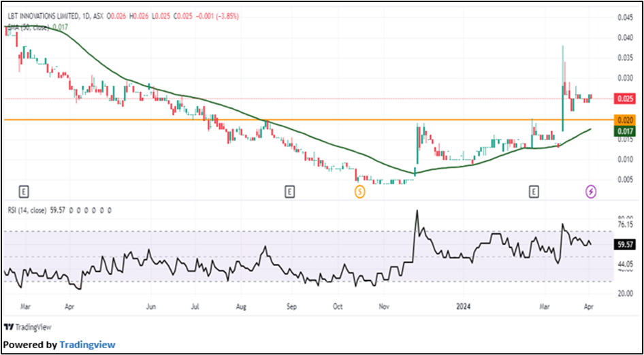This screenshot has width=644, height=355.
Task: Click the TradingView logo
Action: [28, 327]
